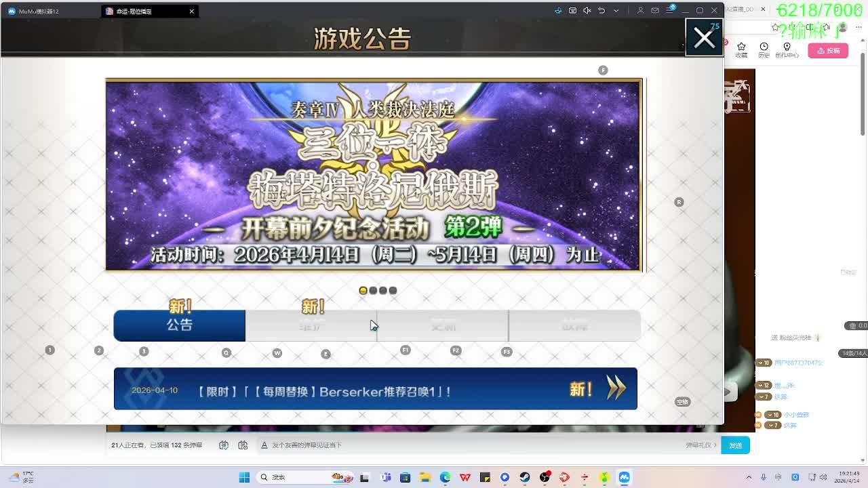Open 创作中心 in the browser page
This screenshot has height=488, width=868.
click(x=787, y=50)
